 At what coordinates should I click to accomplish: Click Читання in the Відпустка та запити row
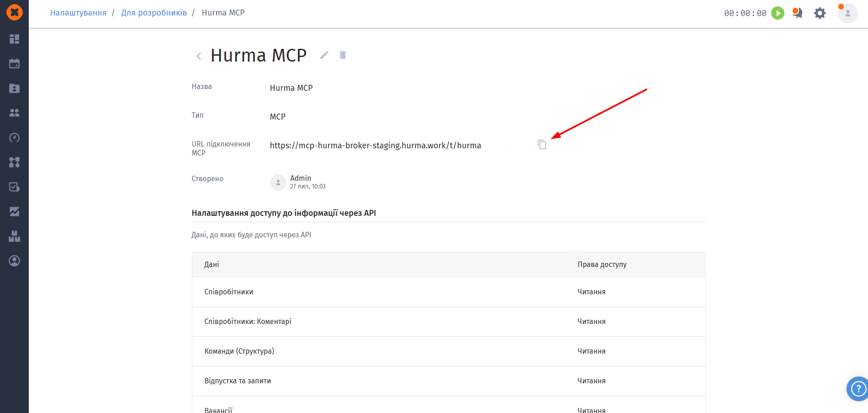[x=592, y=381]
